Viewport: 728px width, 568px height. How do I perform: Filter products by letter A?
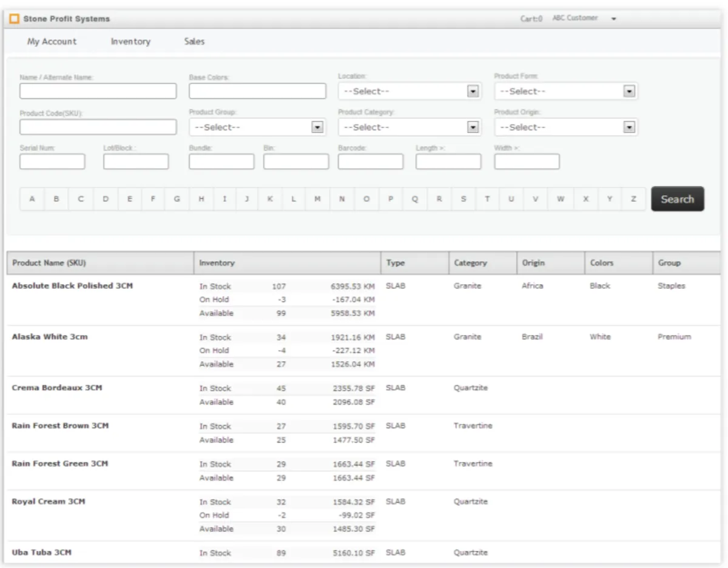tap(33, 199)
